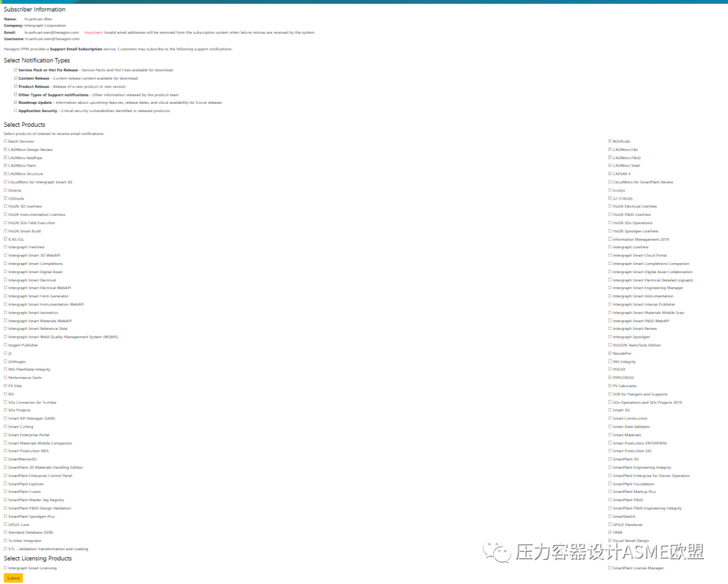Toggle Service Pack or Hot Fix Release checkbox

coord(16,69)
